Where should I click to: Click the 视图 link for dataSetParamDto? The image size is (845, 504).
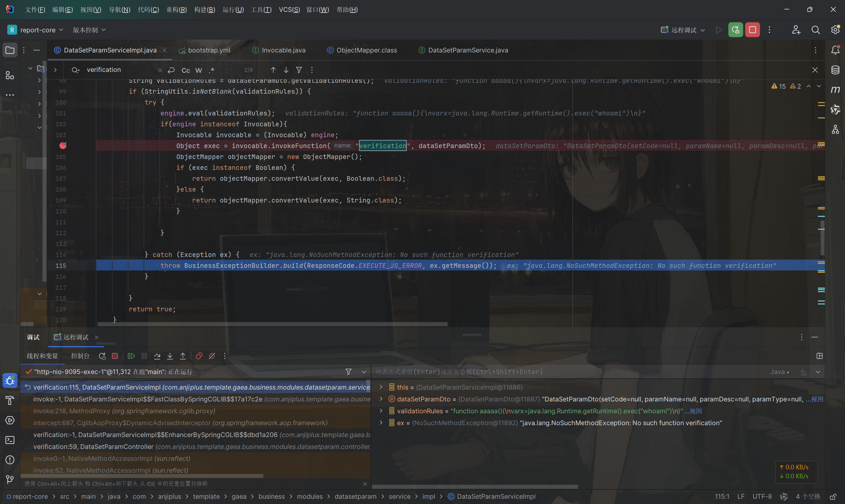click(817, 399)
